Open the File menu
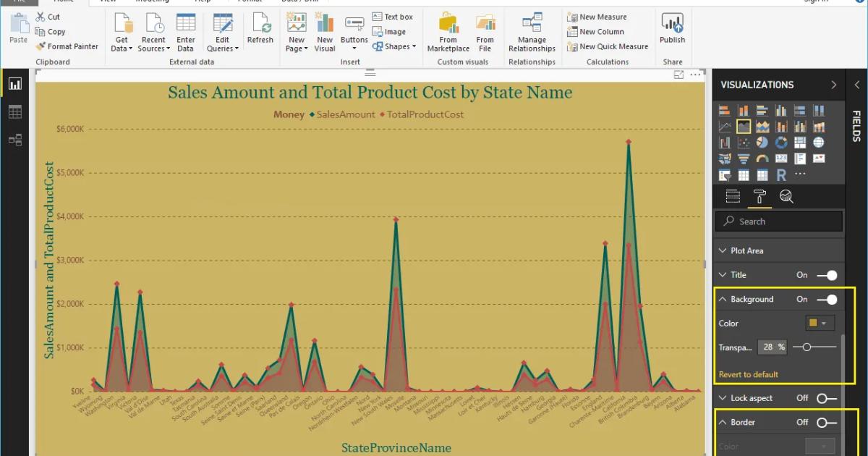 (x=20, y=1)
